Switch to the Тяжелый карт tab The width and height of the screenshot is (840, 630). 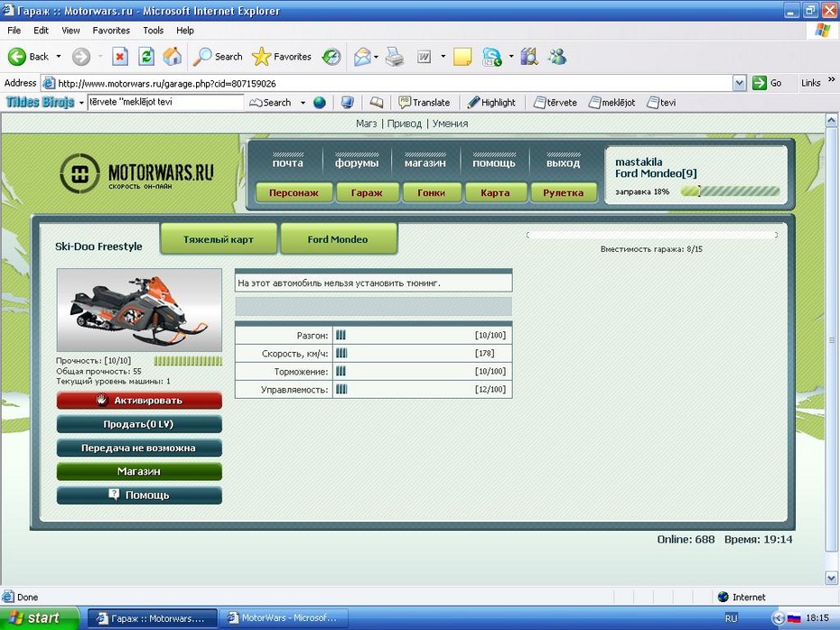(x=219, y=239)
